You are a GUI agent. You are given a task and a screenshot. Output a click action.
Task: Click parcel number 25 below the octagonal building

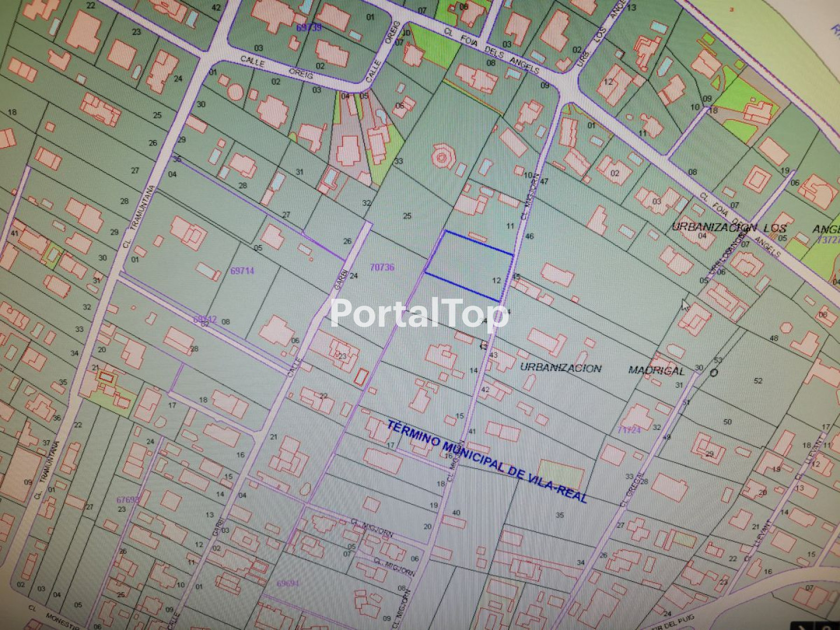(x=407, y=216)
